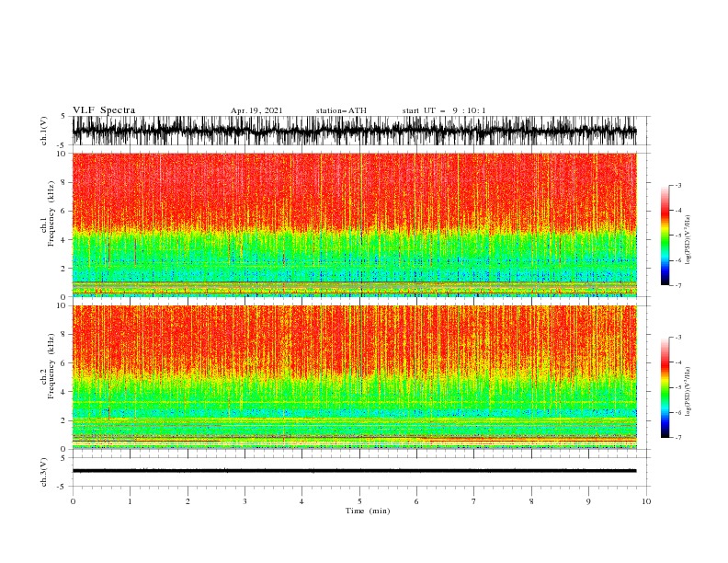Select the ch.2 colorbar "log(PSD)(V²/Hz)" label
This screenshot has height=563, width=728.
pyautogui.click(x=688, y=392)
